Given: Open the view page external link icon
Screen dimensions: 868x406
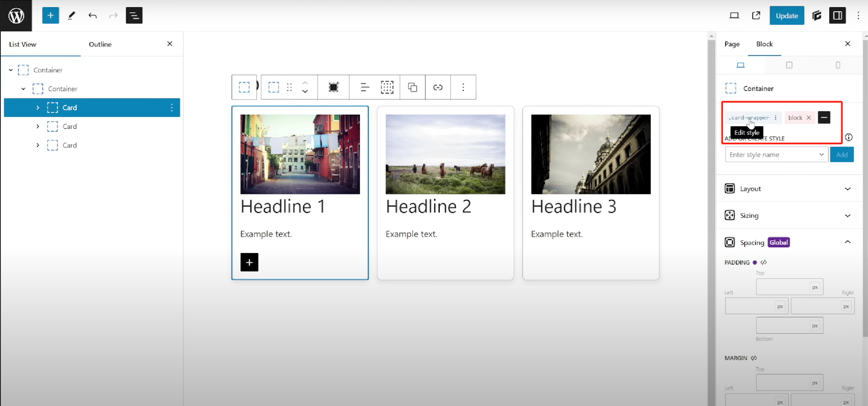Looking at the screenshot, I should pos(756,16).
